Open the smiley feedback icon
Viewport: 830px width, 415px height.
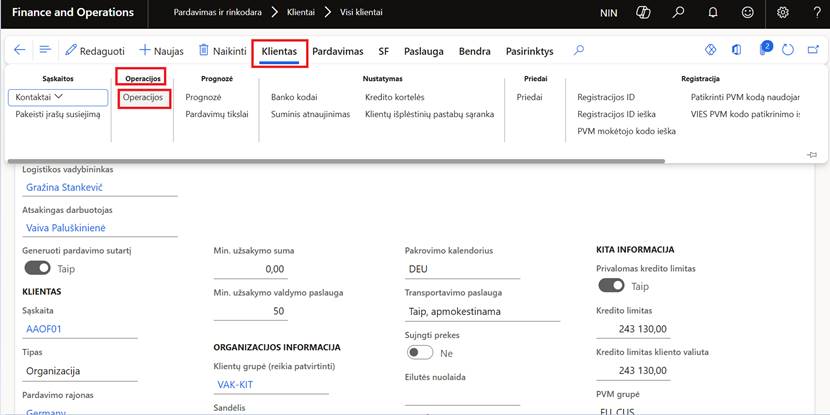pyautogui.click(x=747, y=13)
